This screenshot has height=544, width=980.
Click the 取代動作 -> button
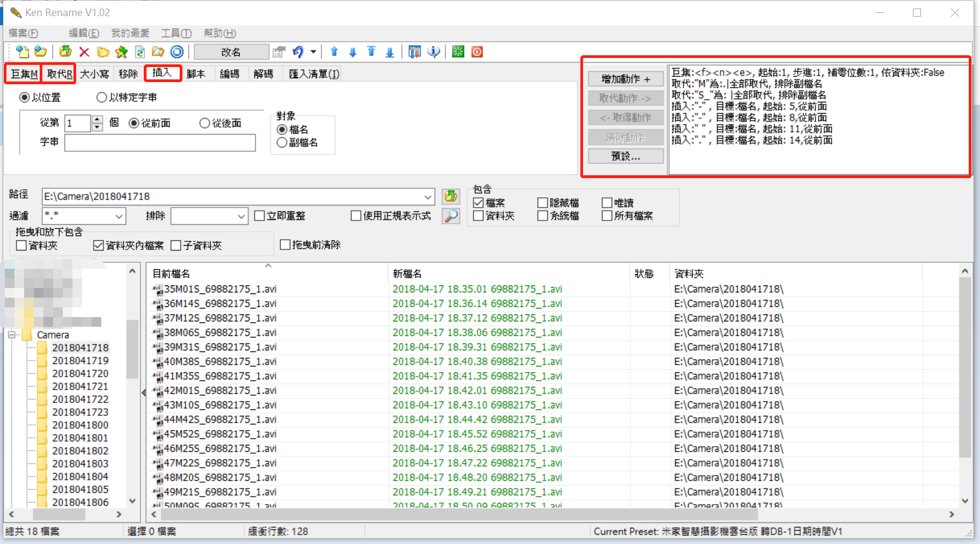tap(625, 98)
